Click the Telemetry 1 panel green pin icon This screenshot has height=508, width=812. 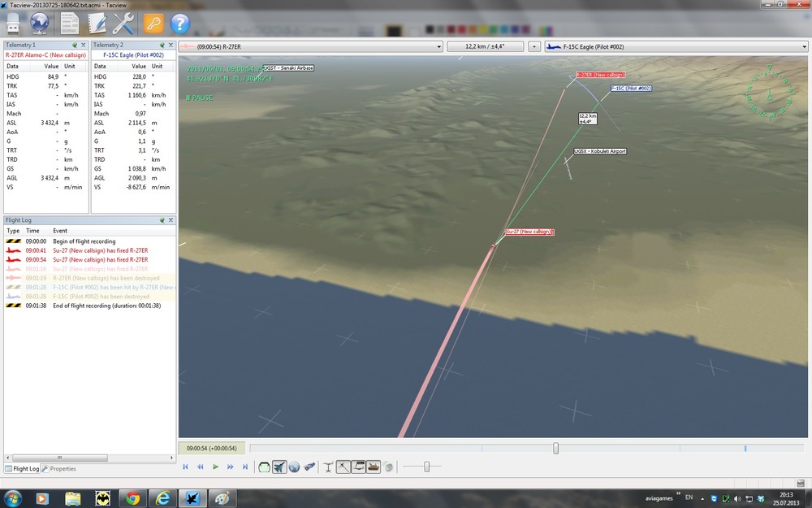click(75, 45)
